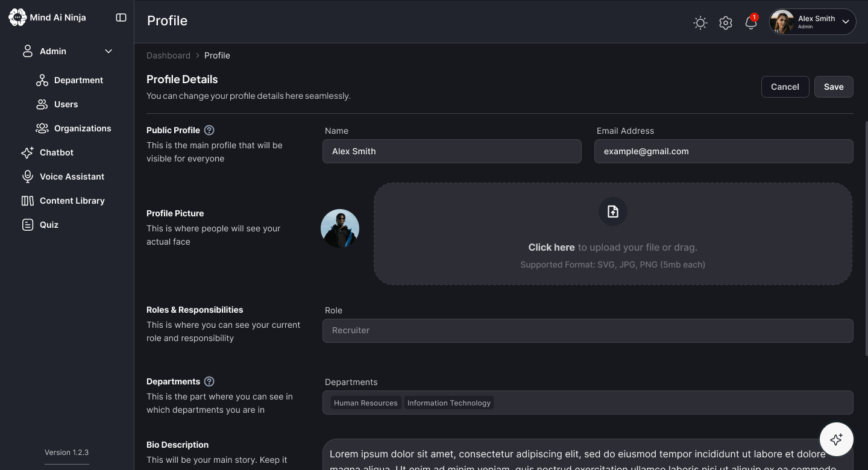The image size is (868, 470).
Task: Click the Information Technology department tag
Action: click(x=449, y=403)
